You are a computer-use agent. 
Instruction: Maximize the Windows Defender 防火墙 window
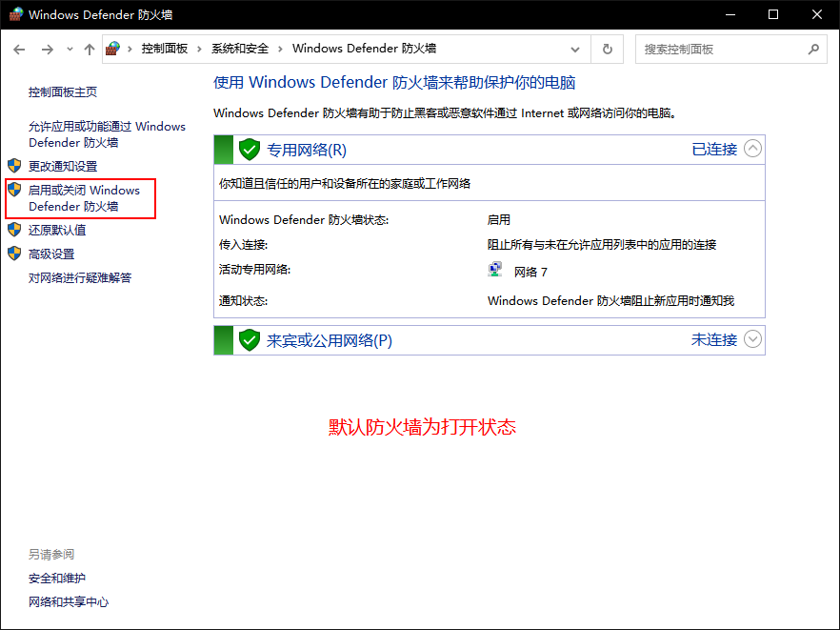(x=773, y=14)
